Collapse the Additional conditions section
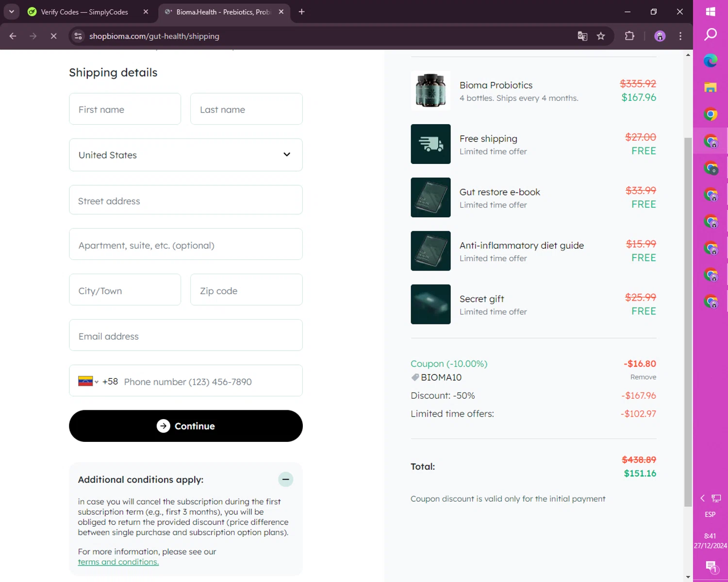Image resolution: width=728 pixels, height=582 pixels. (x=285, y=480)
